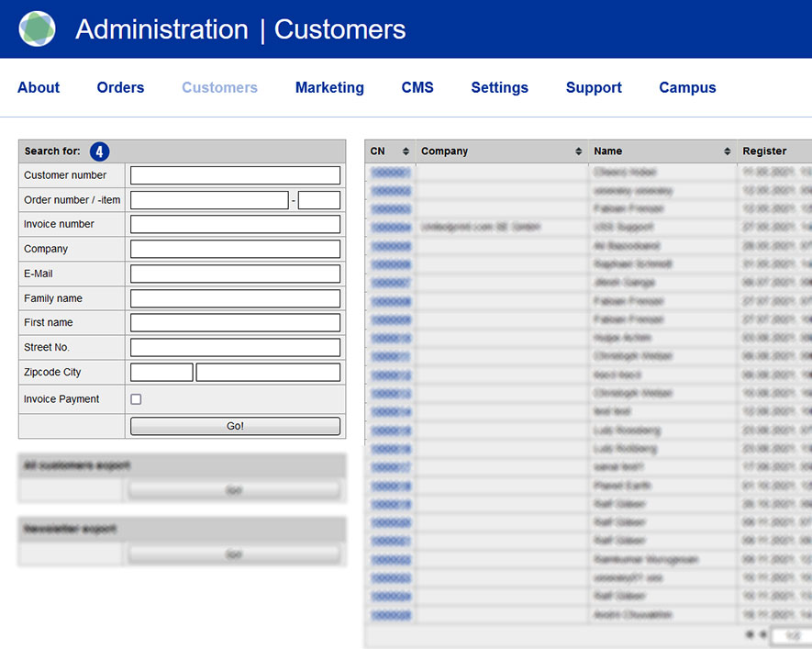Screen dimensions: 812x649
Task: Click into the E-Mail search field
Action: point(235,274)
